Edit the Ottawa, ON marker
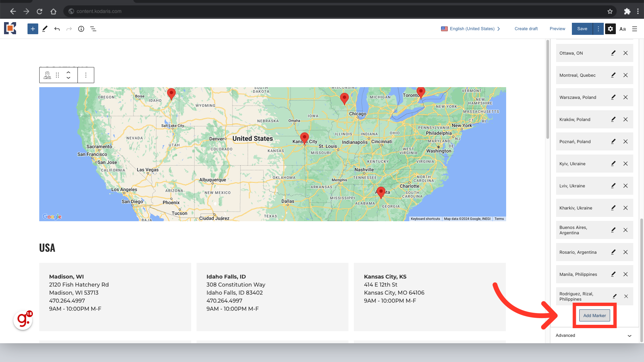 (613, 53)
